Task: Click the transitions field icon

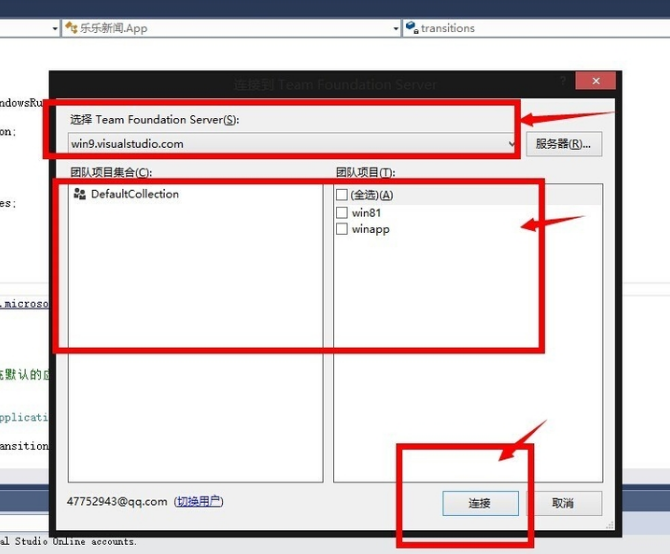Action: [411, 28]
